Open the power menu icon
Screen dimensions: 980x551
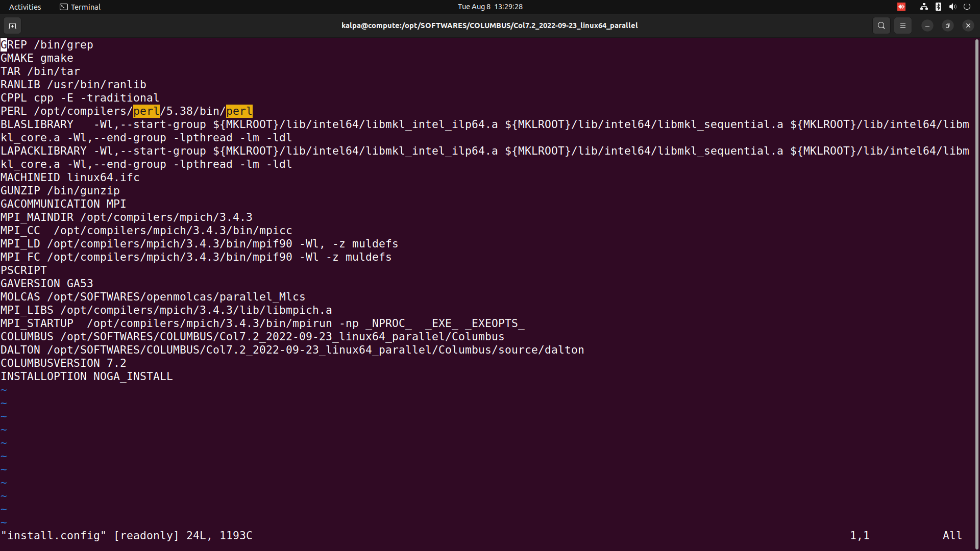[967, 7]
